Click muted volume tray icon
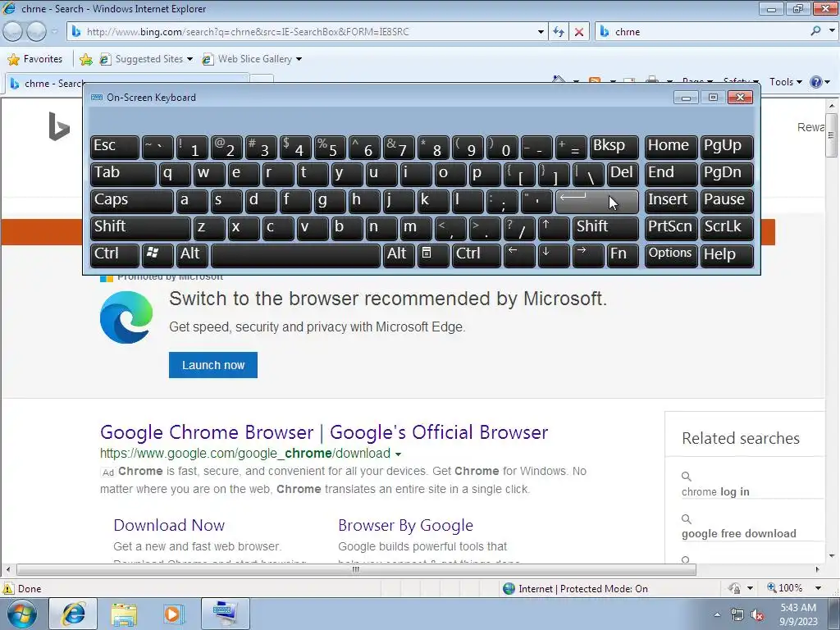 pyautogui.click(x=757, y=614)
